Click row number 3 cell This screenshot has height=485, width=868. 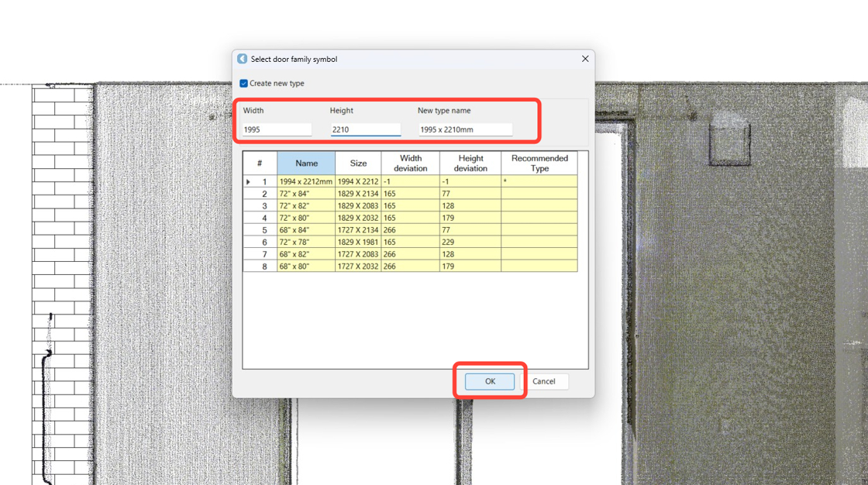point(260,206)
